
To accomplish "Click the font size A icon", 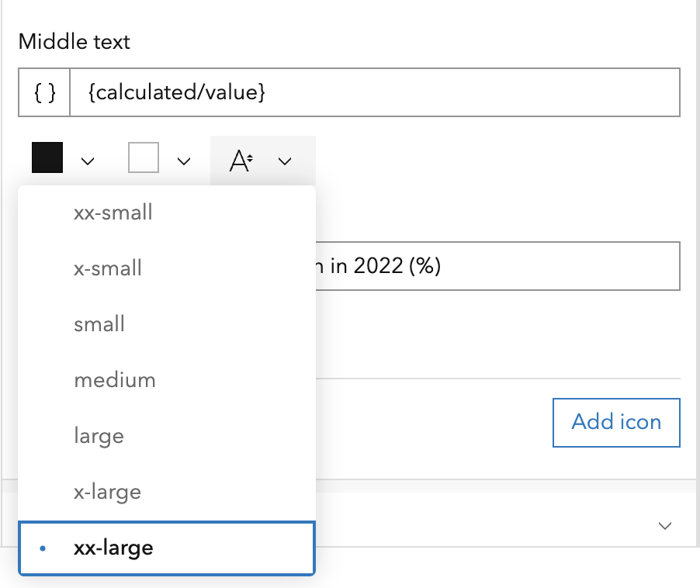I will coord(241,161).
